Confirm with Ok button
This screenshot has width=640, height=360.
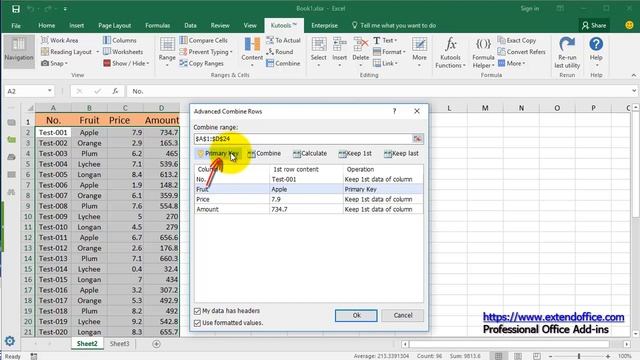(356, 316)
